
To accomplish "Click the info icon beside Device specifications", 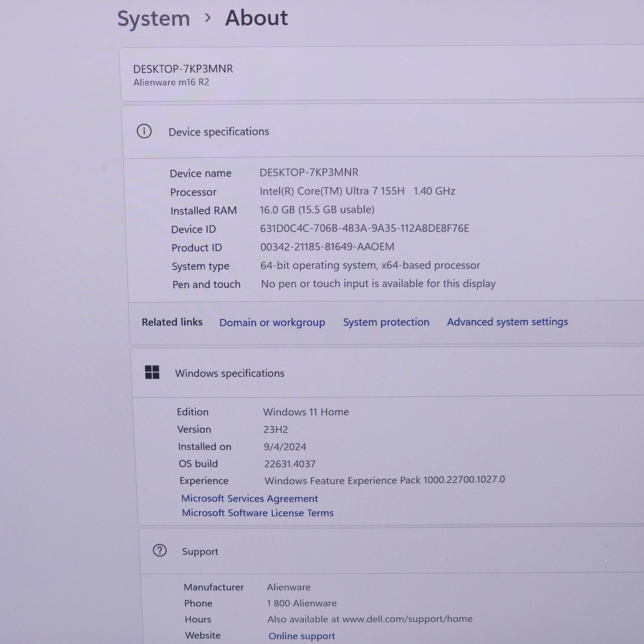I will (x=144, y=131).
